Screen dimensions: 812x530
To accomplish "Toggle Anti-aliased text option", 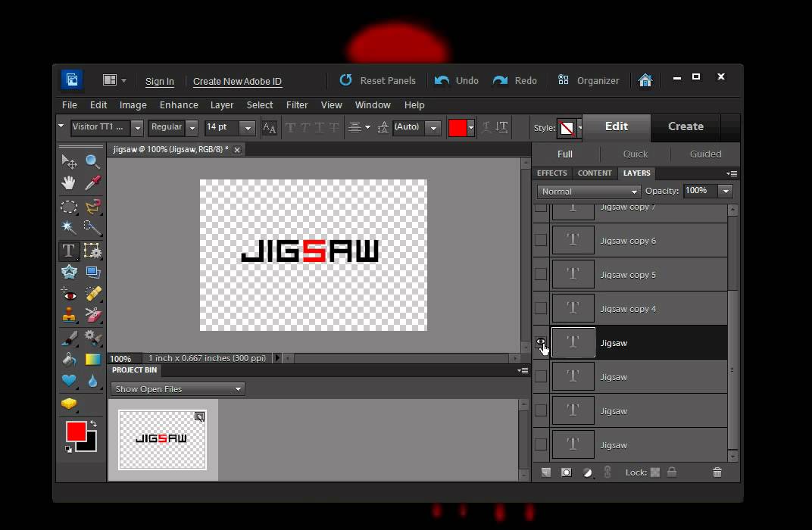I will [x=270, y=127].
